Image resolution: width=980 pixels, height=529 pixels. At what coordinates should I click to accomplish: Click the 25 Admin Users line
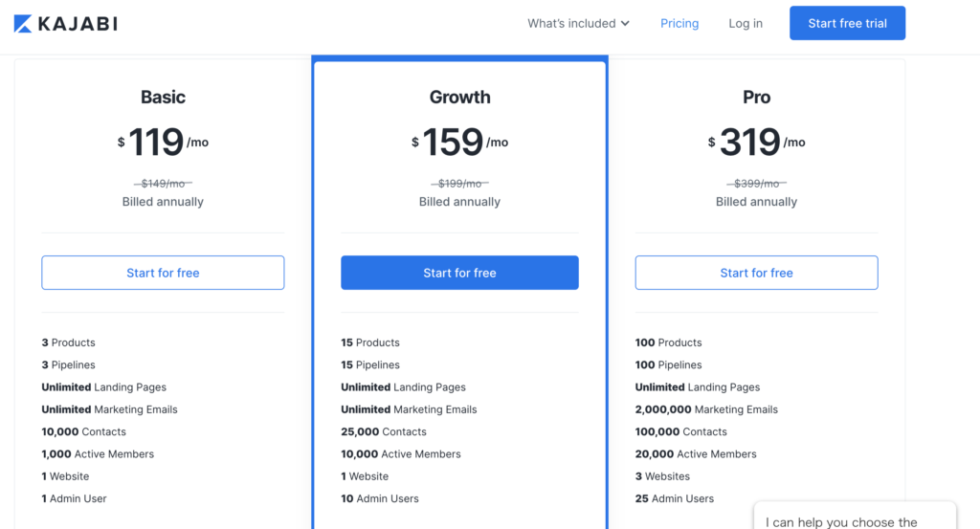pos(675,498)
